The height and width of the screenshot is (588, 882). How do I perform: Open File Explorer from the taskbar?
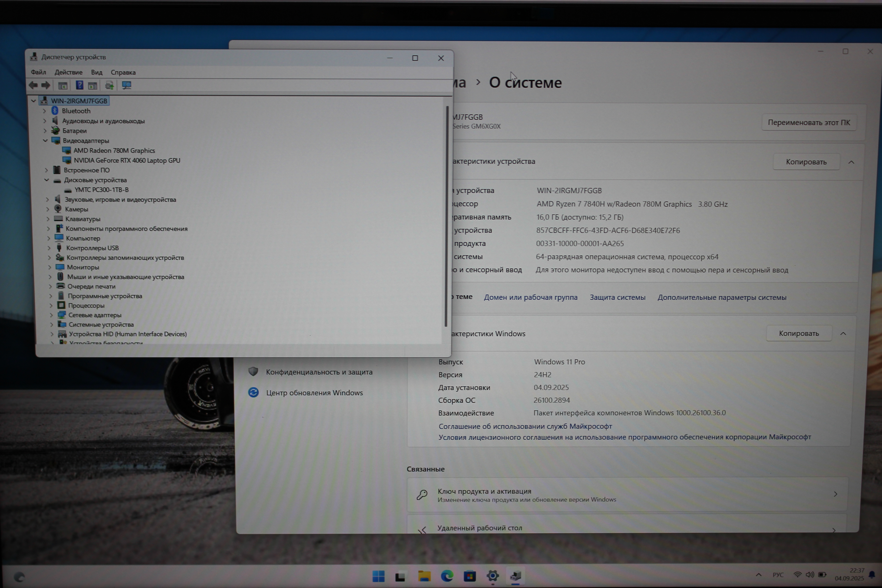tap(424, 576)
